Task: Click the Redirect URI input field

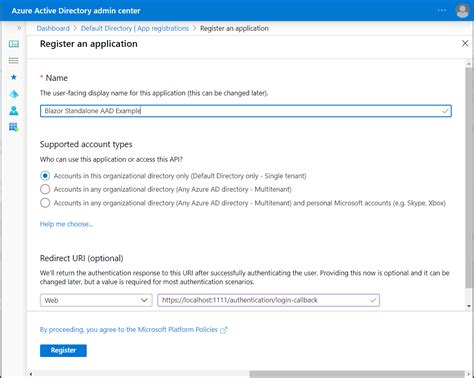Action: coord(268,300)
